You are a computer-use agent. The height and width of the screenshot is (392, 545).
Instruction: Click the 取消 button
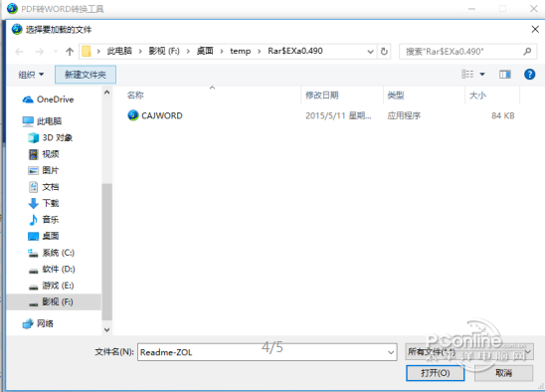tap(503, 373)
